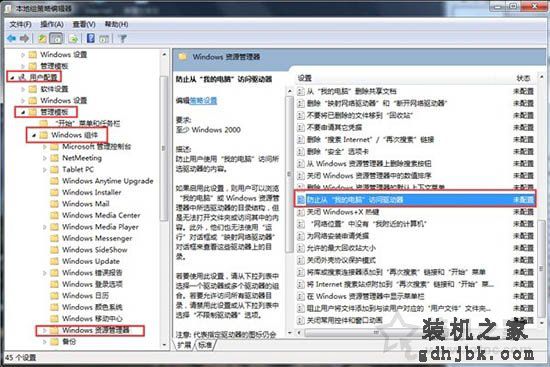Click the user icon beside 用户配置
This screenshot has height=367, width=550.
[x=22, y=77]
